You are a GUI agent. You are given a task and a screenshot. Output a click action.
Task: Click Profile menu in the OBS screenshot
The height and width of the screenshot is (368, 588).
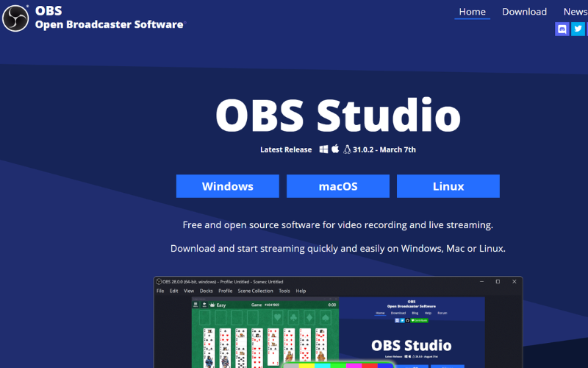(226, 291)
